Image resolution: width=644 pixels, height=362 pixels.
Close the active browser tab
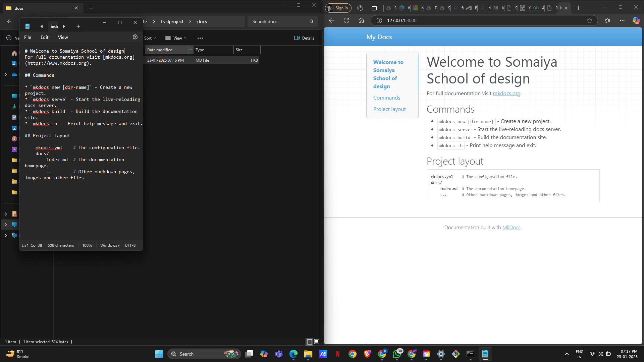coord(566,8)
